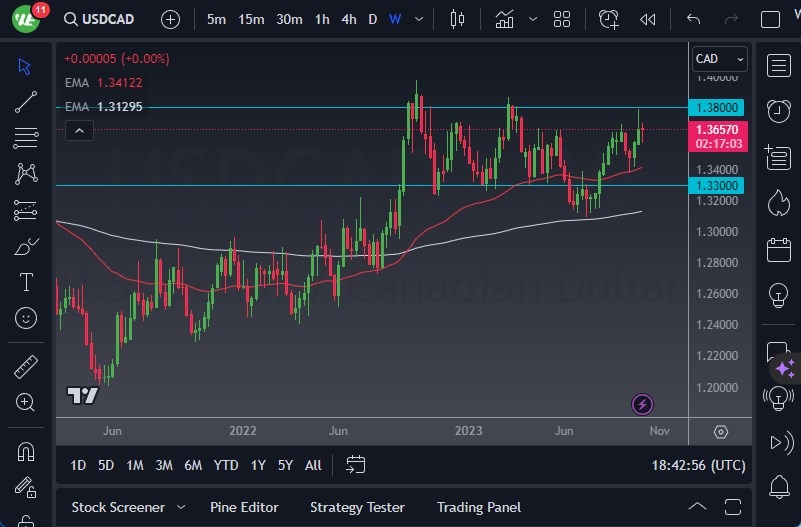Image resolution: width=801 pixels, height=527 pixels.
Task: Set date range to 1M
Action: pos(135,465)
